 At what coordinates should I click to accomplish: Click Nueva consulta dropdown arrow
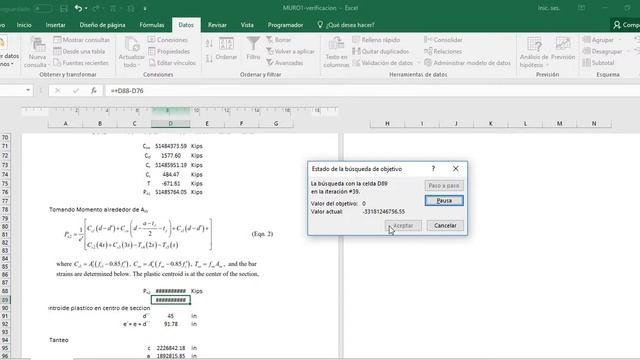(x=49, y=65)
